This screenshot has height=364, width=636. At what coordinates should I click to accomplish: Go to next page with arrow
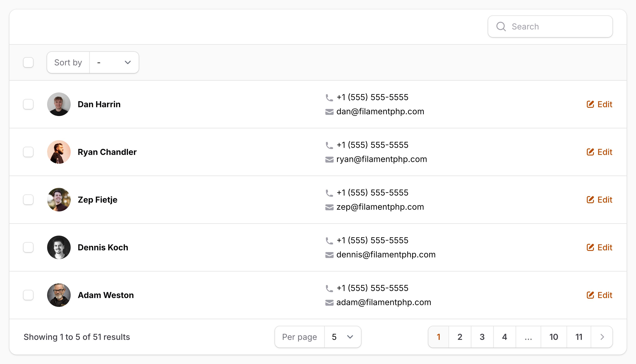coord(602,337)
